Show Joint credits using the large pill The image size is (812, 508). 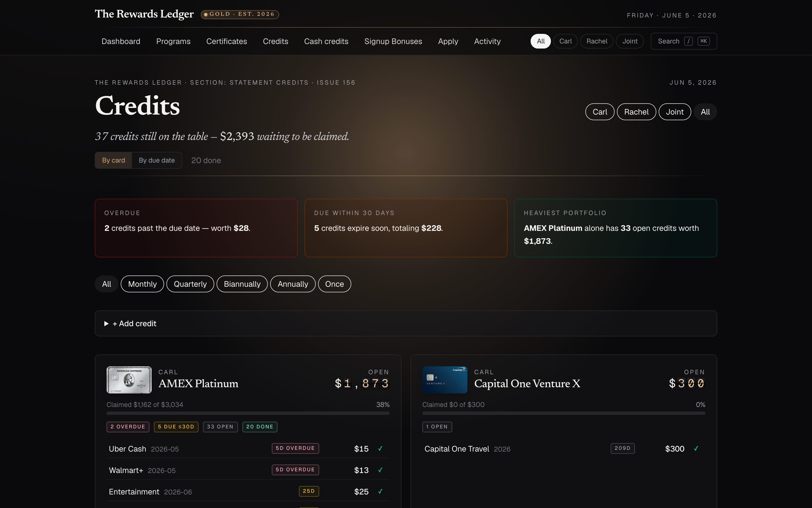674,112
